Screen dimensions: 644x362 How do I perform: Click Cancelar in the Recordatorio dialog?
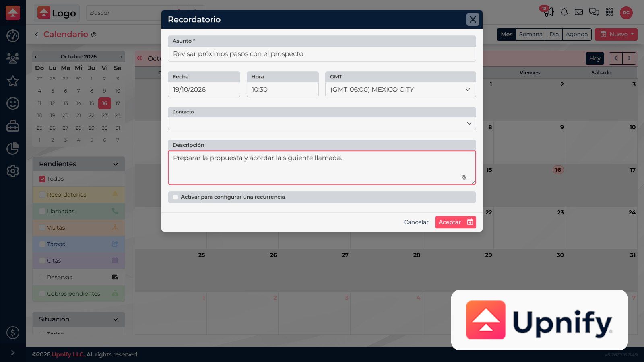(416, 222)
